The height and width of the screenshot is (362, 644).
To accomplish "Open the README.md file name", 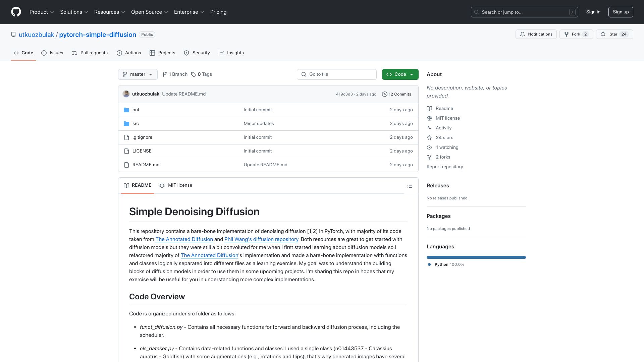I will tap(146, 165).
